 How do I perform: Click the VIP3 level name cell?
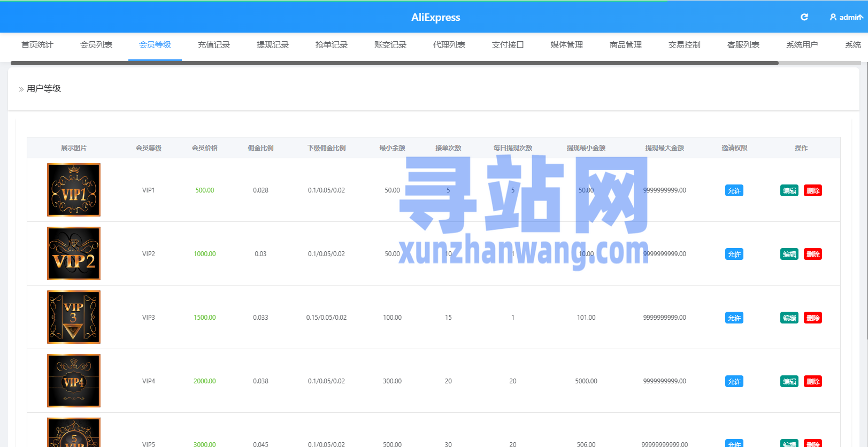click(149, 318)
